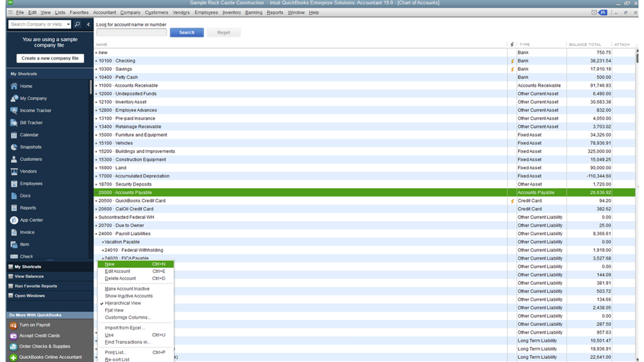
Task: Open Item shortcut icon
Action: point(14,244)
